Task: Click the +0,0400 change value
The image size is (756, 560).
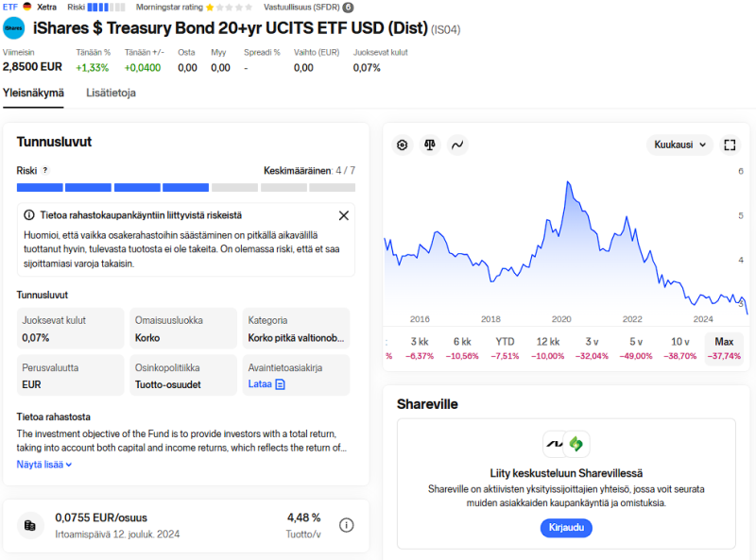Action: (x=143, y=67)
